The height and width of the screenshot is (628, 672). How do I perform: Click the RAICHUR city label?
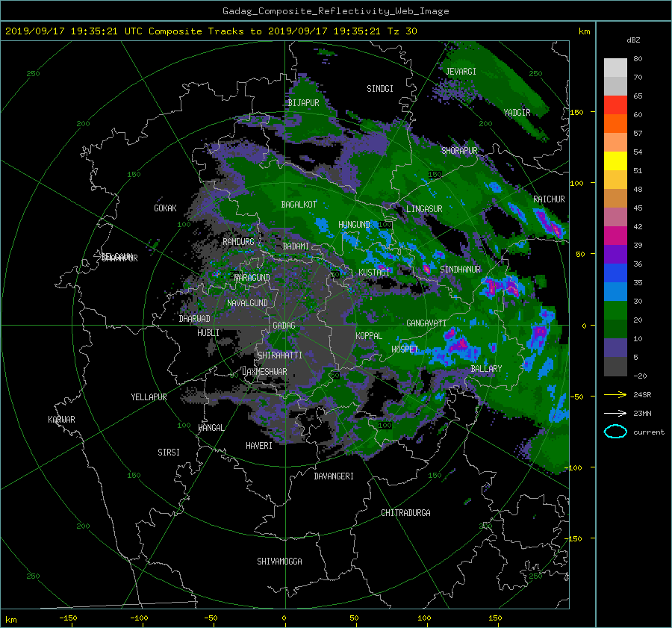(549, 199)
